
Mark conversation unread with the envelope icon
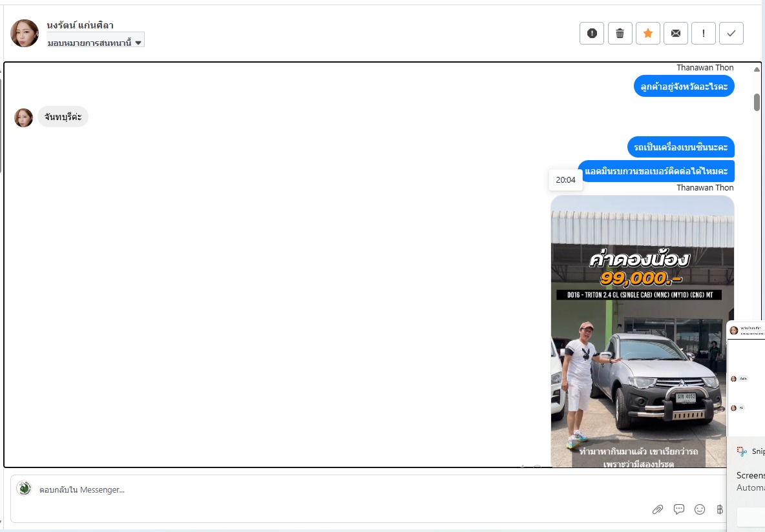[x=676, y=33]
